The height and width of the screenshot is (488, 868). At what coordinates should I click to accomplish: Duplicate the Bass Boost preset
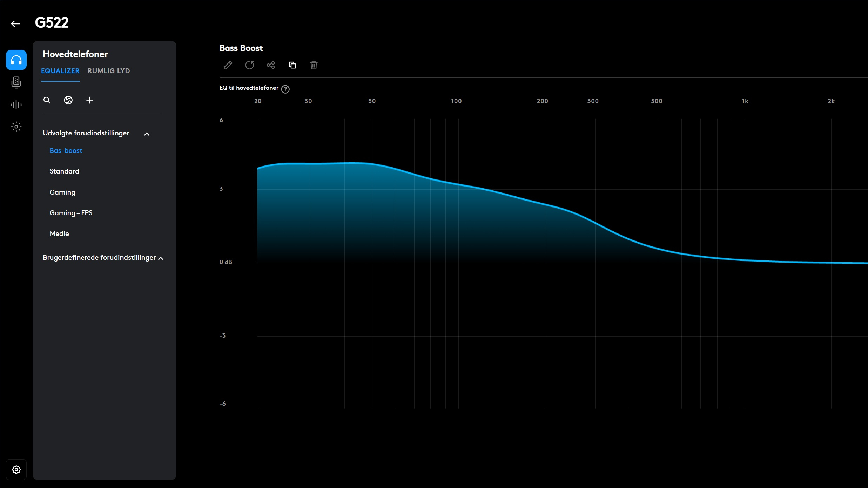(x=292, y=65)
